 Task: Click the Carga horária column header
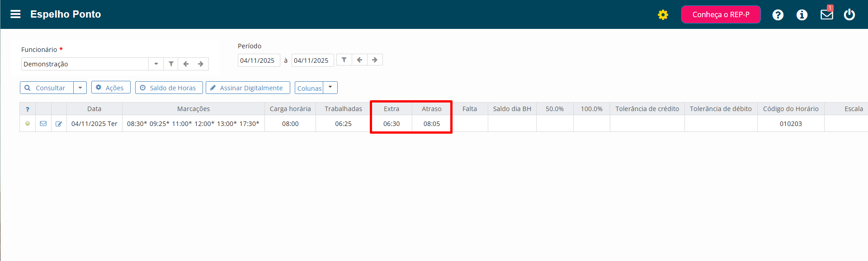click(x=290, y=109)
